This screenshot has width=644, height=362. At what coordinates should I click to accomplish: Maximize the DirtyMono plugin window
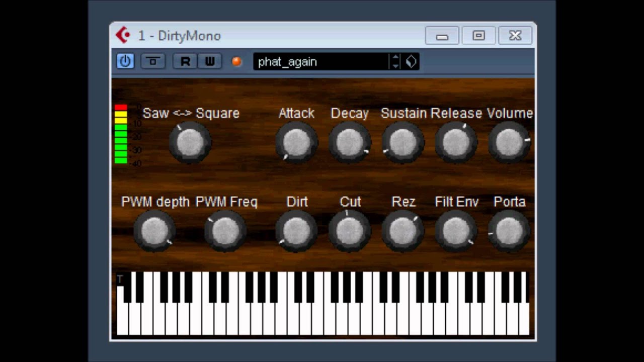478,36
